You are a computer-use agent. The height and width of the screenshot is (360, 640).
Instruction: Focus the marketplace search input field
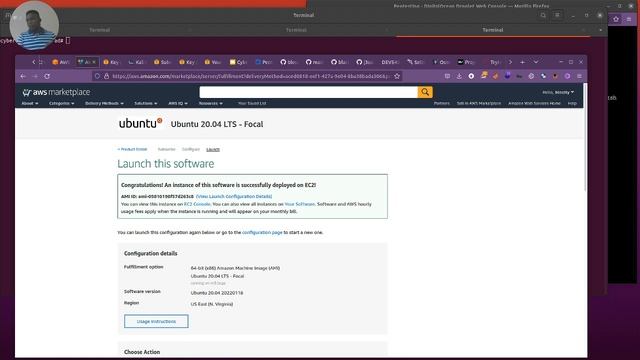(x=309, y=92)
